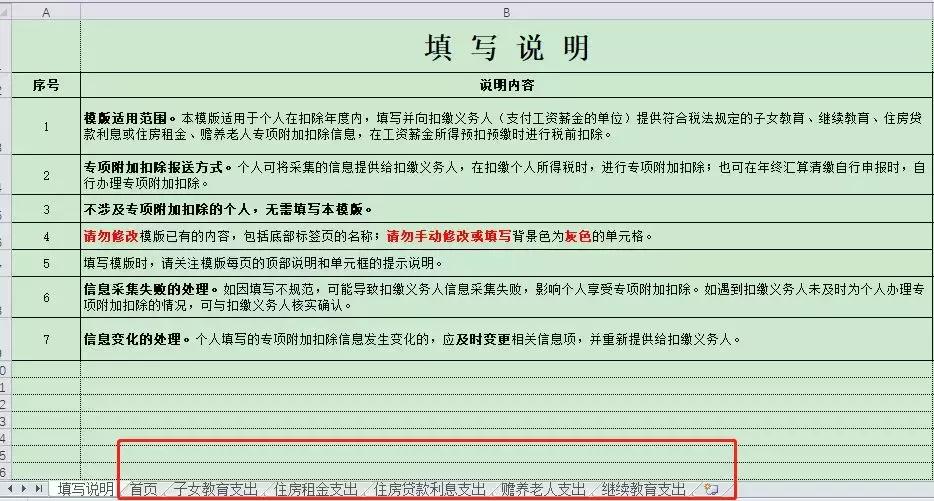
Task: Click the red 请勿修改 warning cell
Action: (x=506, y=237)
